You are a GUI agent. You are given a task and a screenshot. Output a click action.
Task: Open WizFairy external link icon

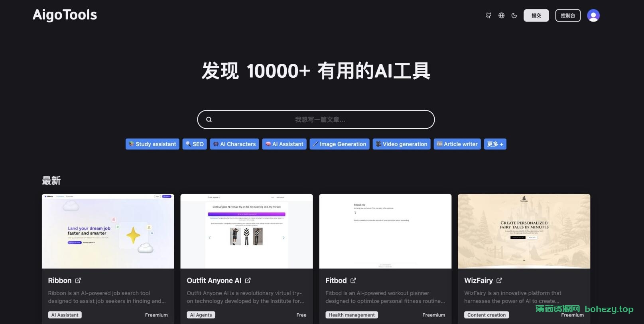pos(499,281)
